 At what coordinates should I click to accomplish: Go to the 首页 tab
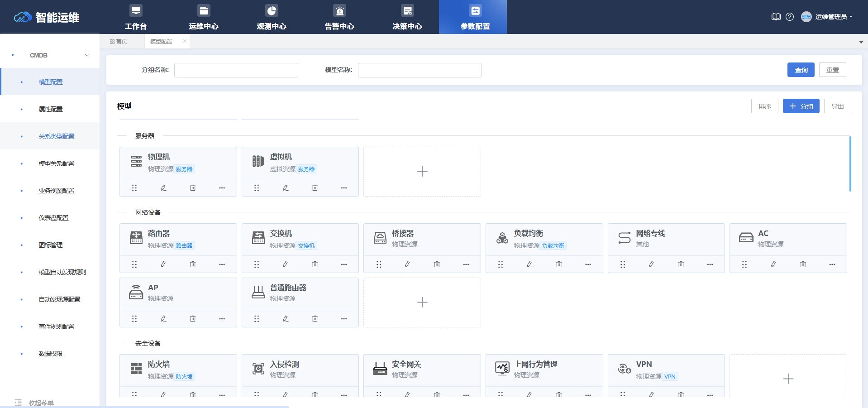tap(119, 41)
